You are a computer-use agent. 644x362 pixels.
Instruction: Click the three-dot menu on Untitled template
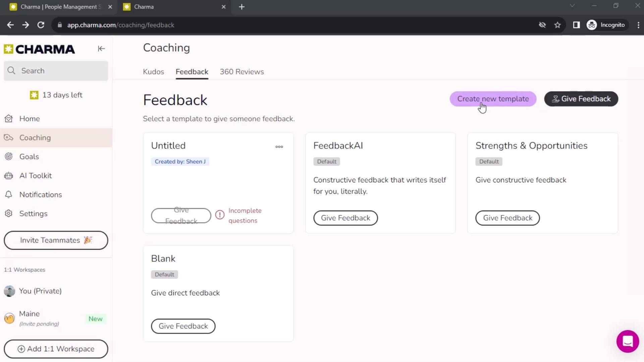(x=279, y=146)
